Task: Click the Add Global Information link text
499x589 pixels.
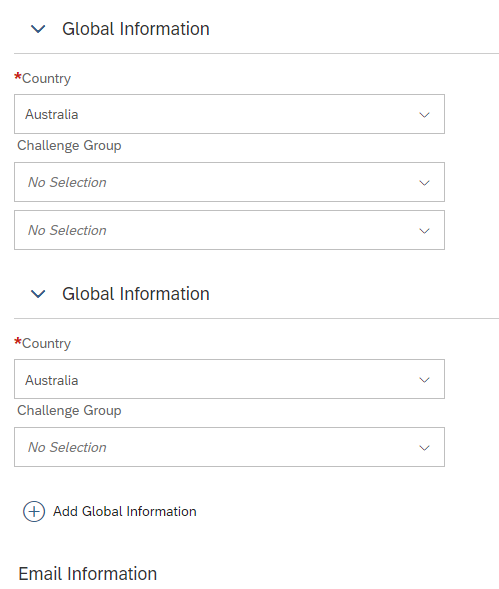Action: coord(124,512)
